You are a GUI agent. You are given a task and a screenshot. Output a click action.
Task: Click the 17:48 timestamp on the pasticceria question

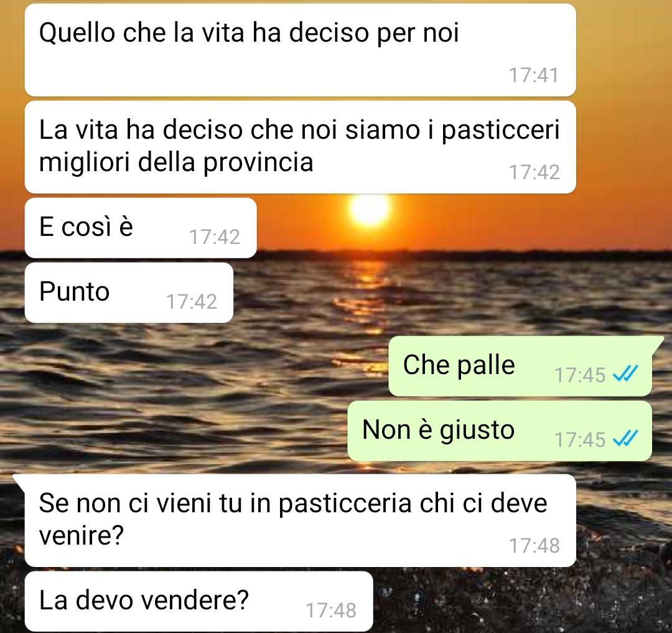click(x=534, y=546)
